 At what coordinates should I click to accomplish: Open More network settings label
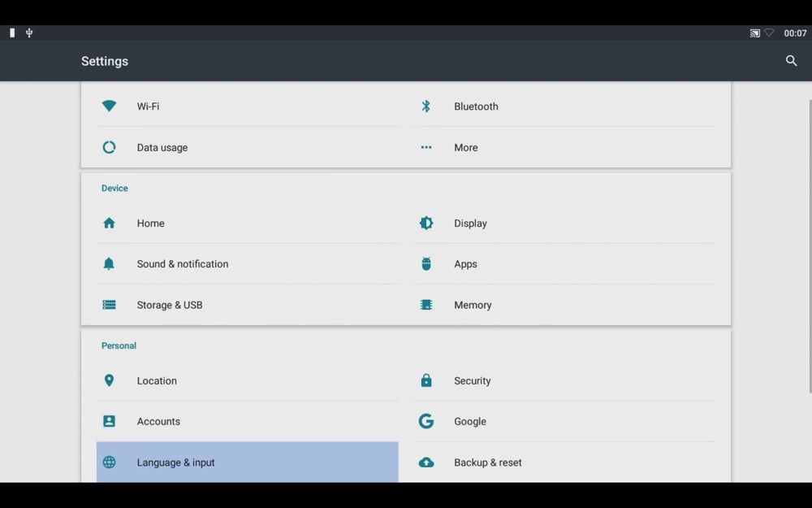tap(465, 148)
